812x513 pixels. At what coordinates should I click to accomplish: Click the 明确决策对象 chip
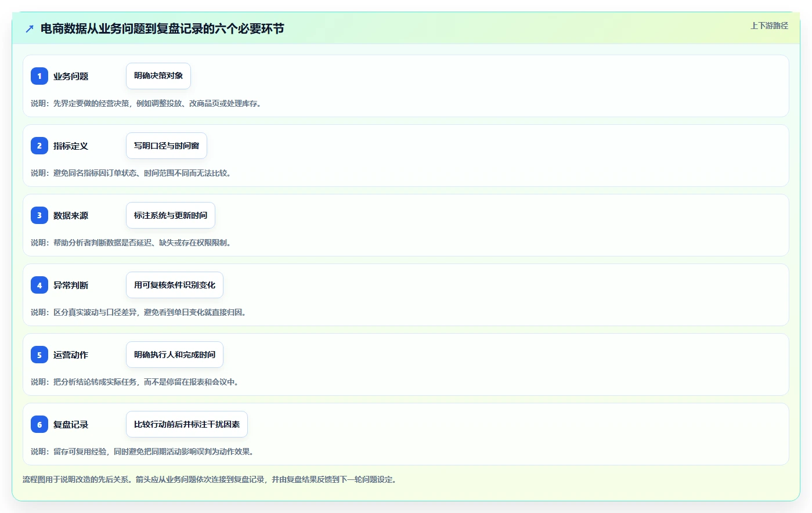(x=158, y=76)
